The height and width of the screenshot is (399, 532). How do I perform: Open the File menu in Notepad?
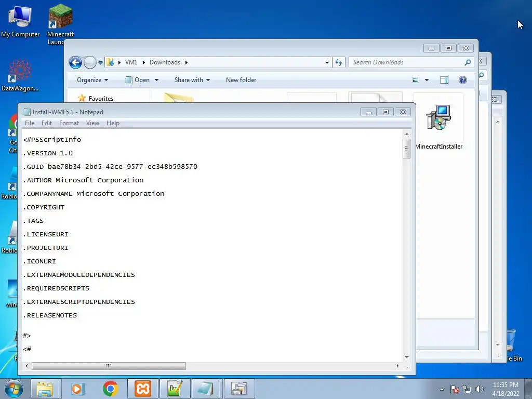click(x=30, y=123)
